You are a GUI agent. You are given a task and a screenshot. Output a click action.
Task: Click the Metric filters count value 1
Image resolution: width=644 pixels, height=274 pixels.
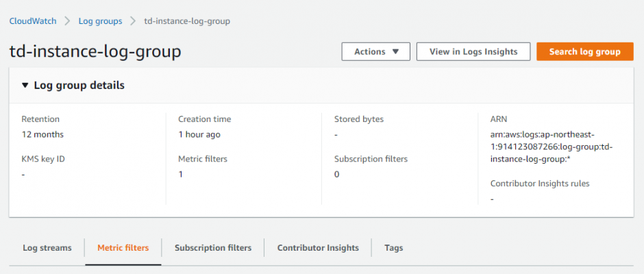coord(181,174)
